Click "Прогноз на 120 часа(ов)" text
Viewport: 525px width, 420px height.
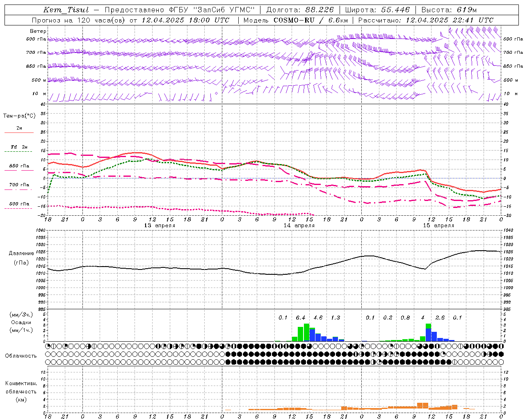pyautogui.click(x=79, y=20)
